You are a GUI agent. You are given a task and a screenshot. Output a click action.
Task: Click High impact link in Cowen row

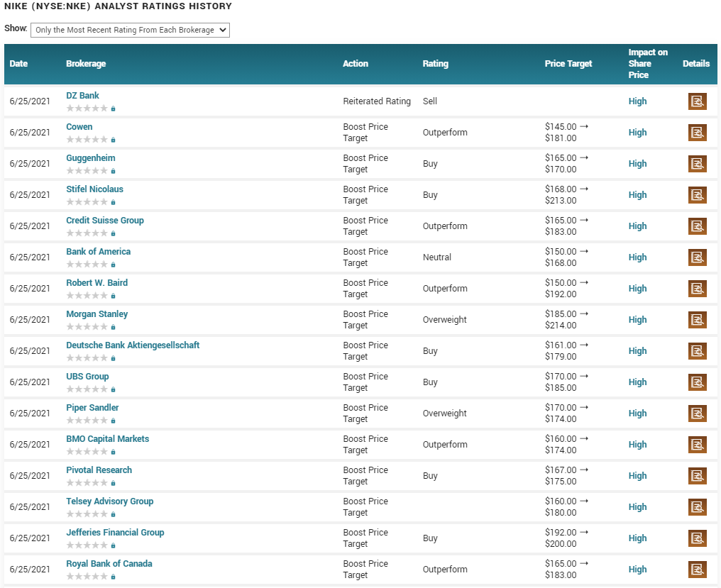point(637,133)
